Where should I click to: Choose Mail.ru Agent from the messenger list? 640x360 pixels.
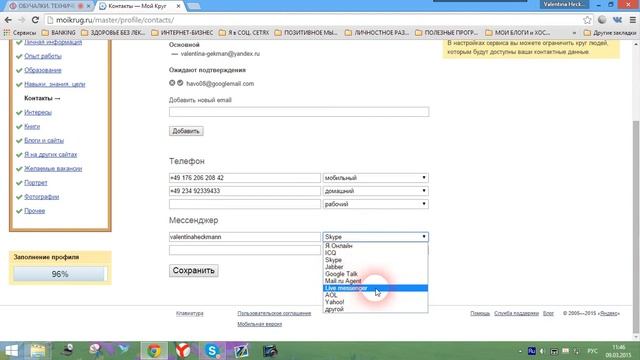[376, 281]
